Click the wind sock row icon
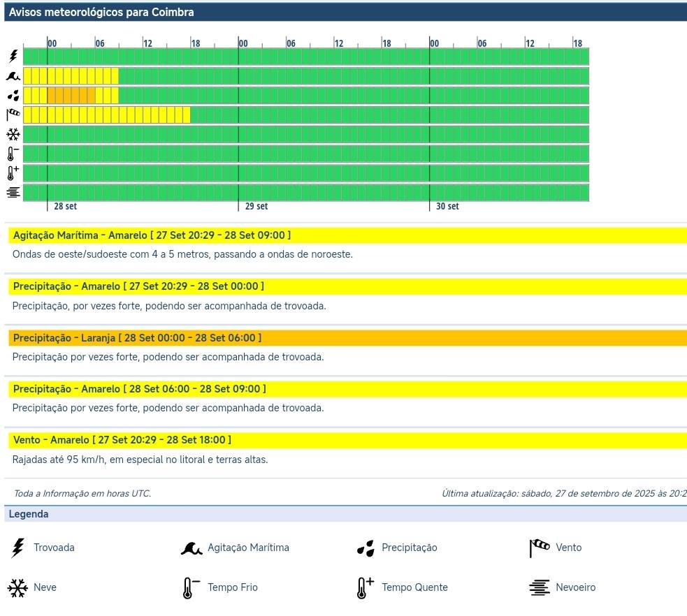 pos(13,115)
